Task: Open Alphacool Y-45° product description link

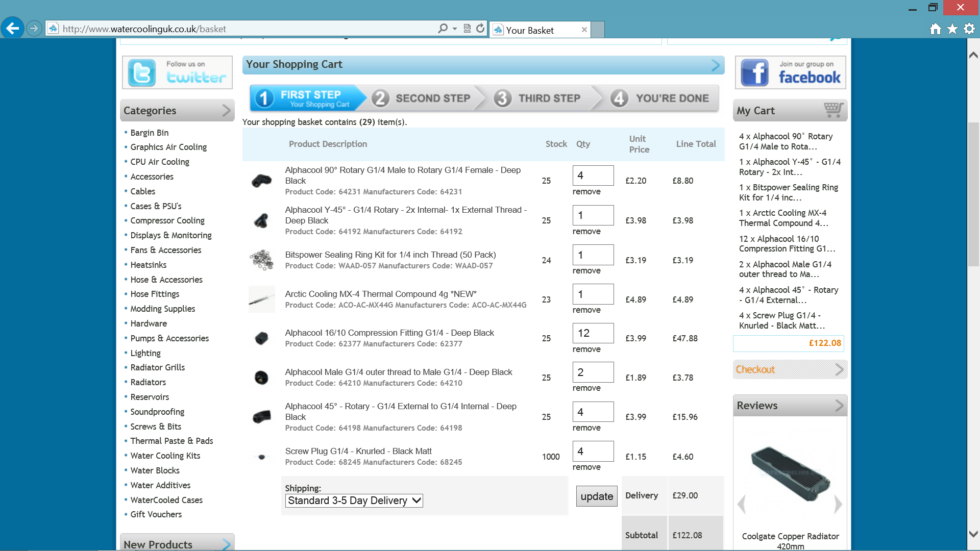Action: tap(406, 215)
